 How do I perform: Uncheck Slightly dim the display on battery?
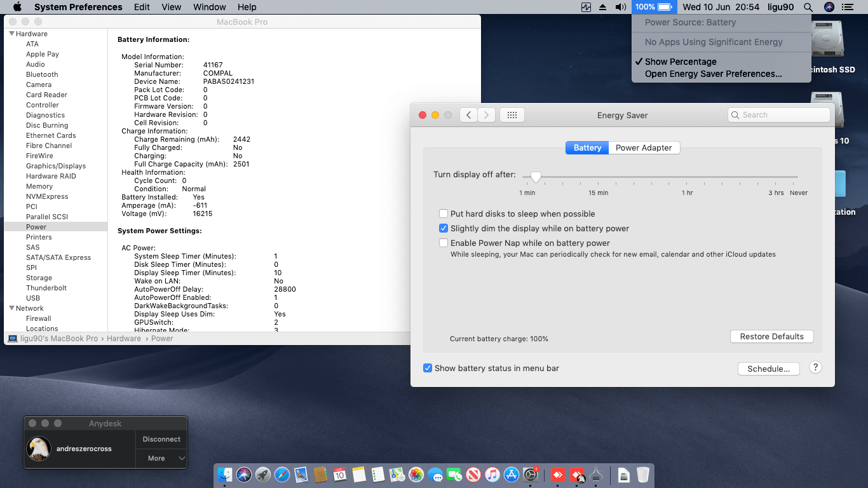444,229
